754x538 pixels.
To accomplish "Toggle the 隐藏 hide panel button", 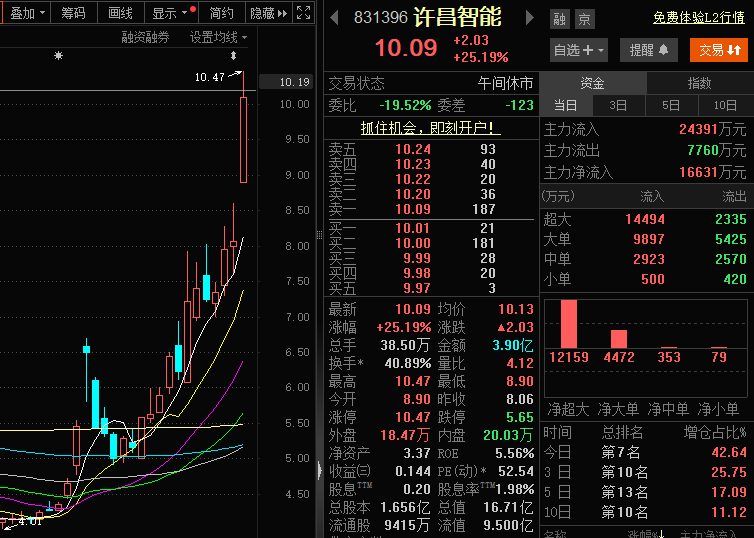I will 268,13.
